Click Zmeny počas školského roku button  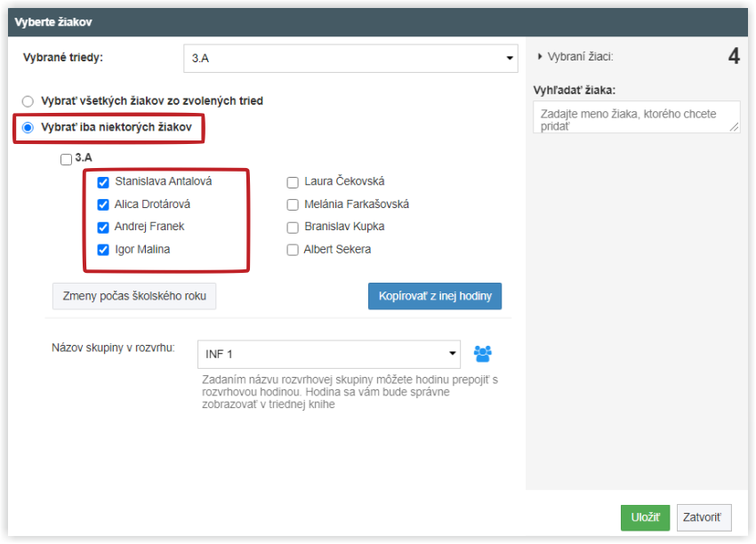tap(134, 296)
